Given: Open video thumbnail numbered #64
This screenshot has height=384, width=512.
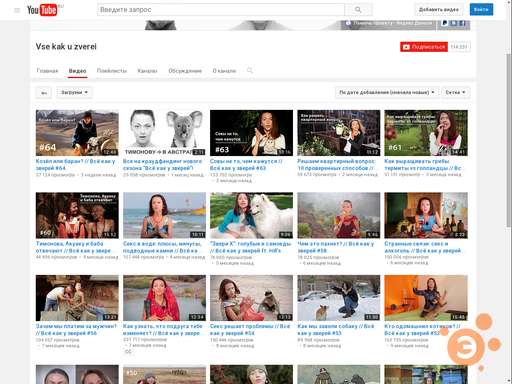Looking at the screenshot, I should pyautogui.click(x=77, y=133).
